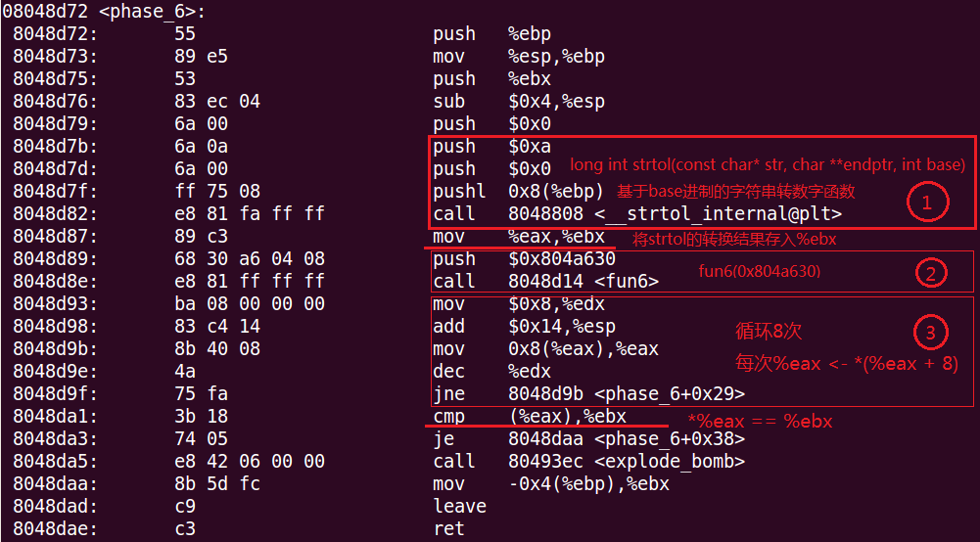980x542 pixels.
Task: Select the explode_bomb call instruction
Action: click(588, 461)
